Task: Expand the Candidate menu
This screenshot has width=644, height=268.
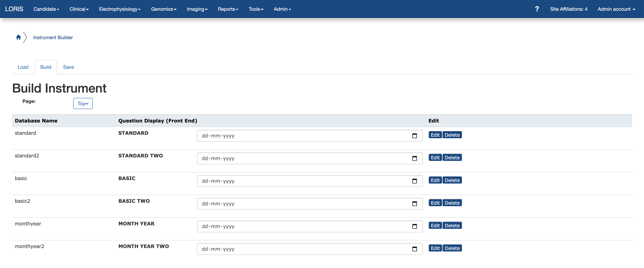Action: pyautogui.click(x=46, y=9)
